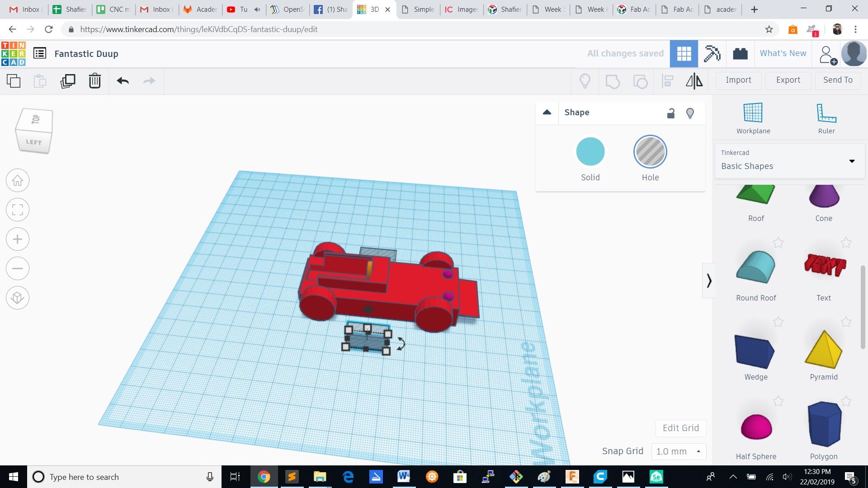Click the Home view icon
The image size is (868, 488).
coord(18,181)
